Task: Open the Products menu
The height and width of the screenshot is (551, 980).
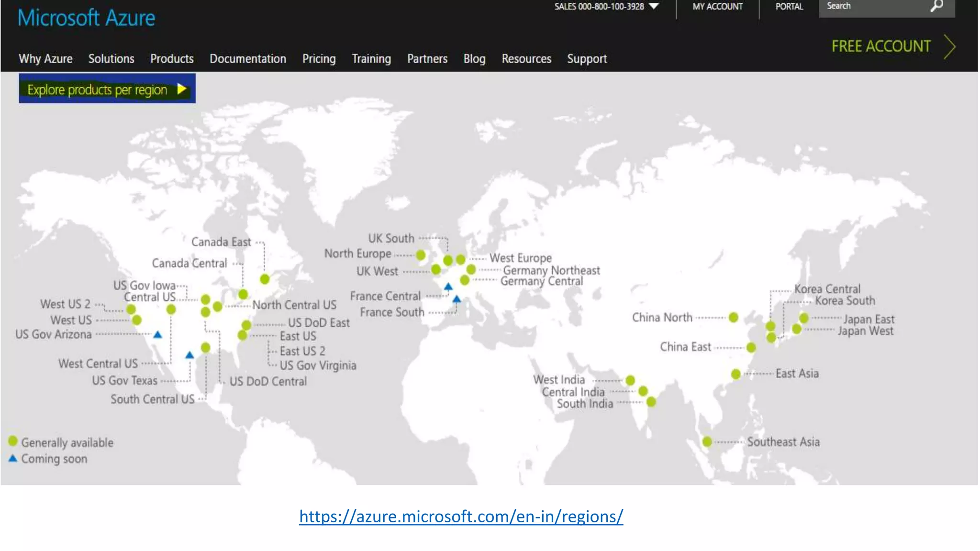Action: click(172, 59)
